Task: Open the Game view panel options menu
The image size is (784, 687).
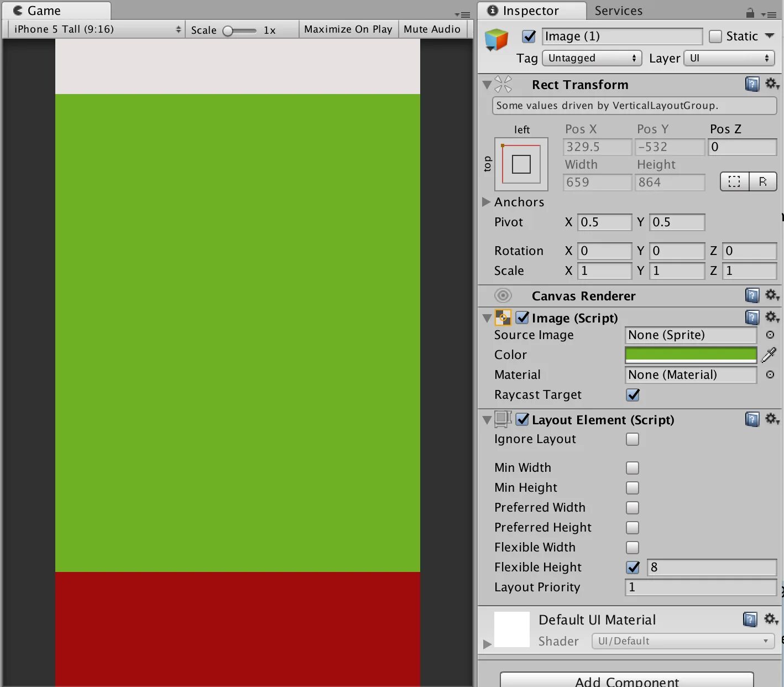Action: 462,14
